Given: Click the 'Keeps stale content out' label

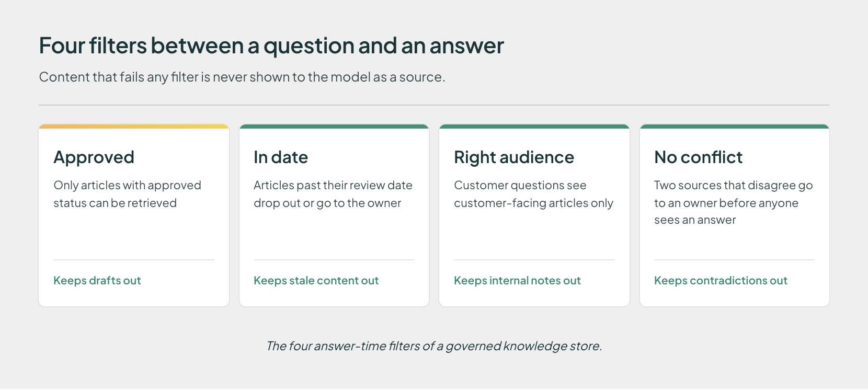Looking at the screenshot, I should pyautogui.click(x=316, y=281).
